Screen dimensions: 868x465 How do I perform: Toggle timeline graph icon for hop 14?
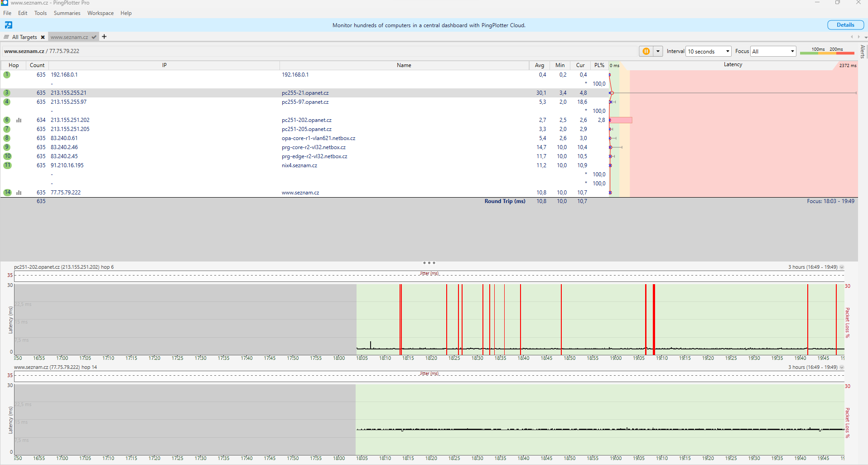pyautogui.click(x=19, y=193)
